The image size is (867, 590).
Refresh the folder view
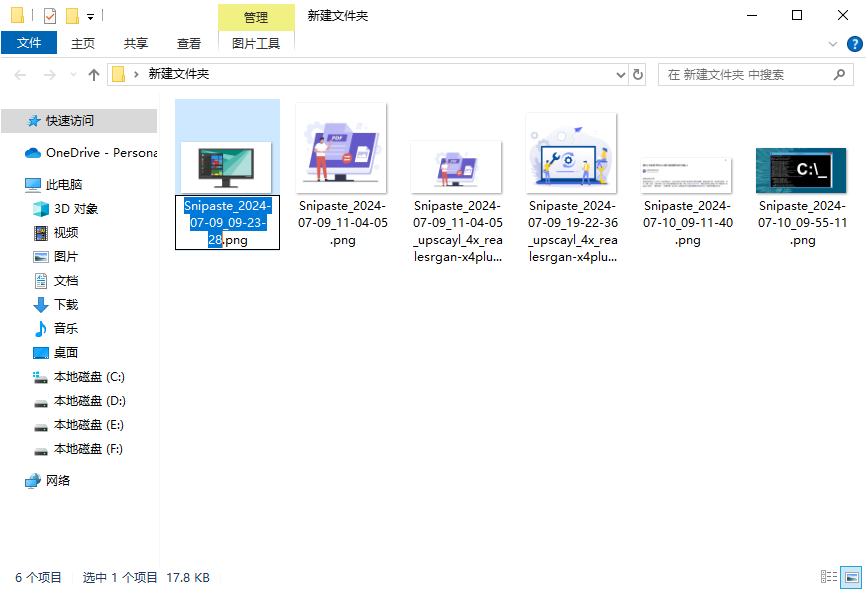tap(638, 75)
